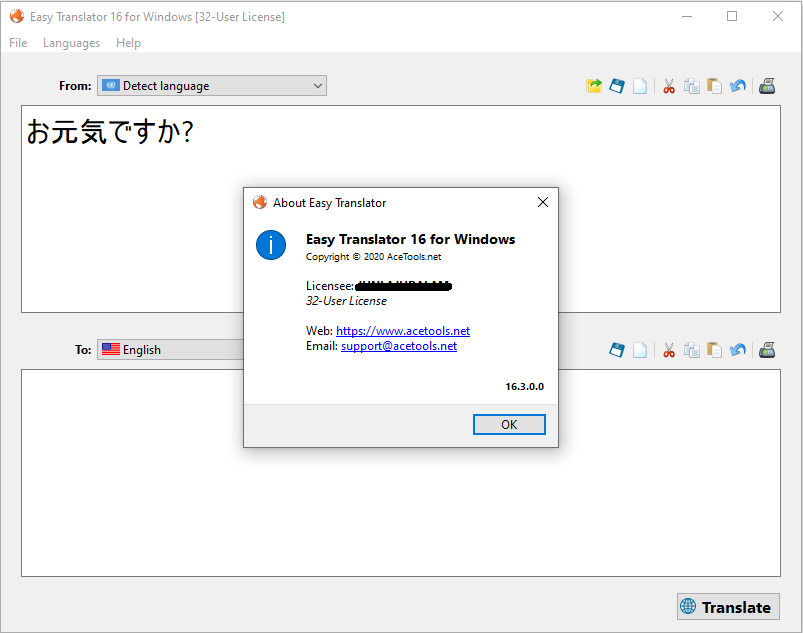Click the Paste icon in source toolbar
The height and width of the screenshot is (633, 803).
pyautogui.click(x=714, y=86)
